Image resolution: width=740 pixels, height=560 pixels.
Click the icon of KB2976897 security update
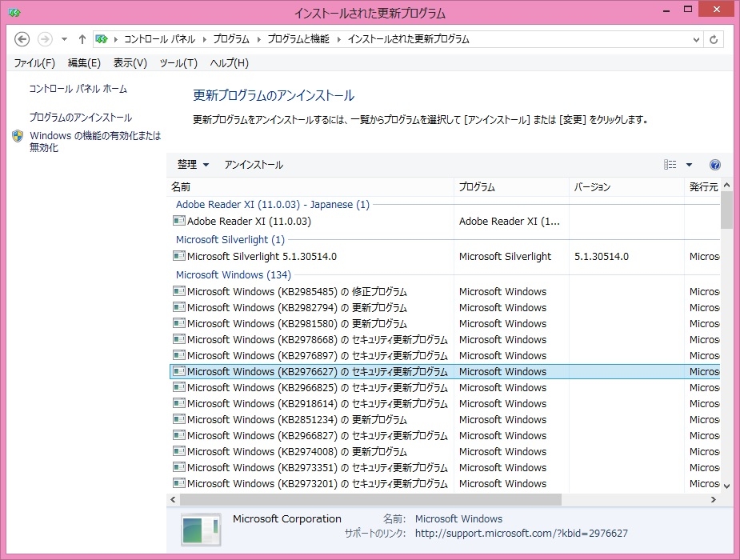[179, 355]
